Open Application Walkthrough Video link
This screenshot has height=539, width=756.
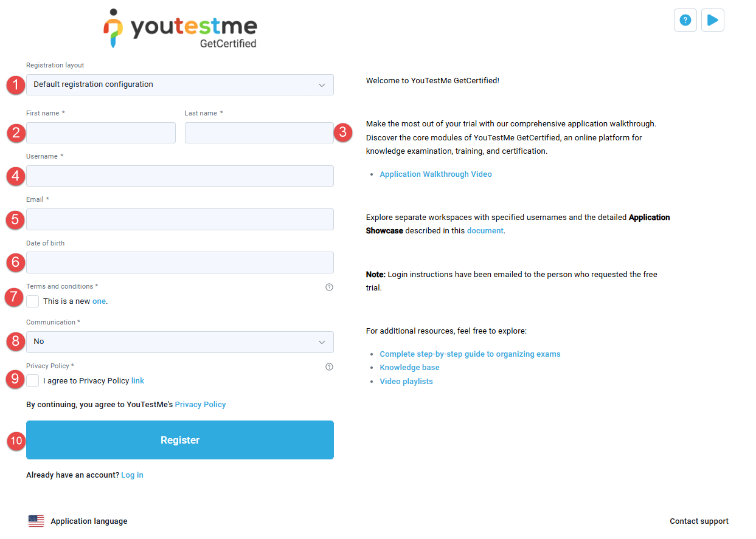coord(435,174)
